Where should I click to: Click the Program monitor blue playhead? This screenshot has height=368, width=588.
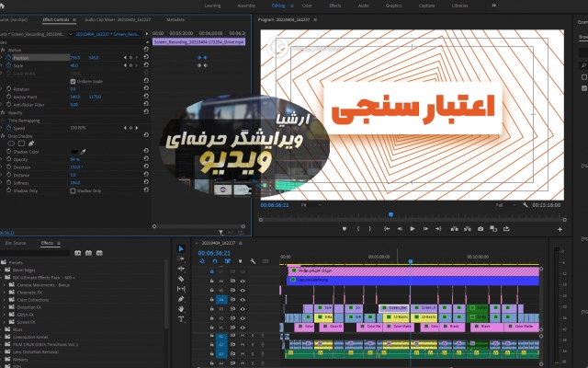[390, 214]
